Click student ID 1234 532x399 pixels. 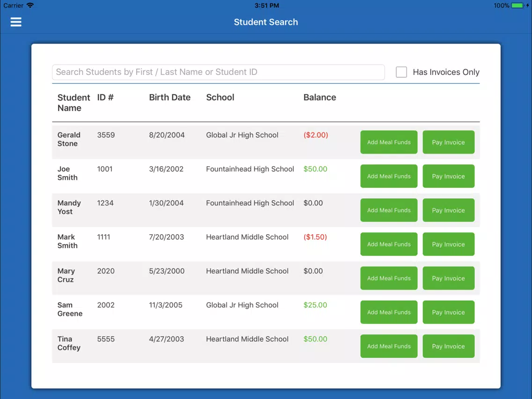pos(105,203)
